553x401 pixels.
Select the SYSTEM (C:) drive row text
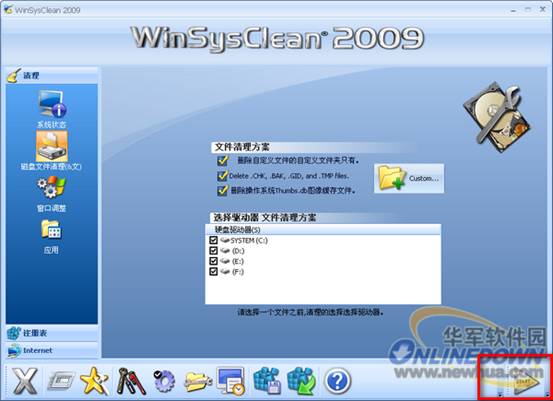(249, 240)
